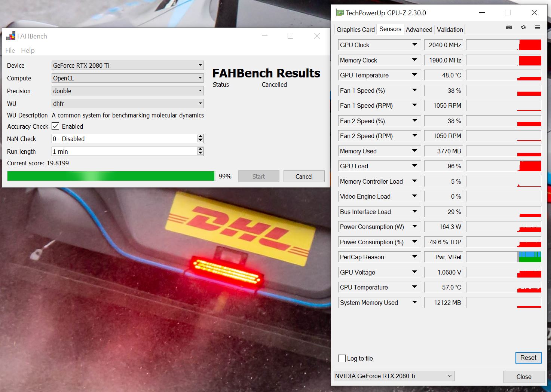
Task: Open the WU dhfr dropdown
Action: [128, 104]
